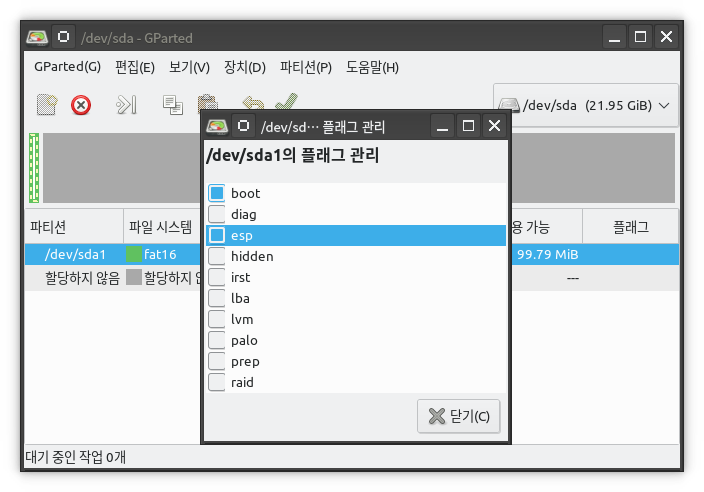Enable the lvm flag checkbox
The height and width of the screenshot is (492, 704).
click(217, 319)
